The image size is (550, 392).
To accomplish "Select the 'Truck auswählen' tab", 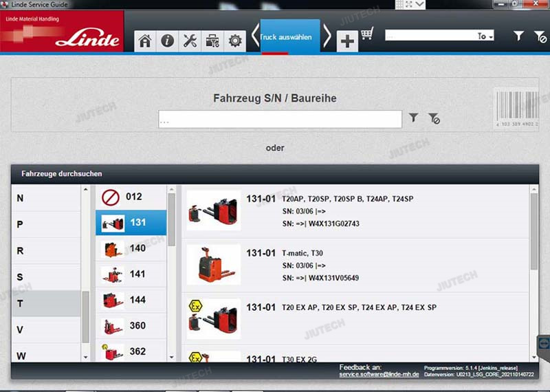I will click(290, 36).
